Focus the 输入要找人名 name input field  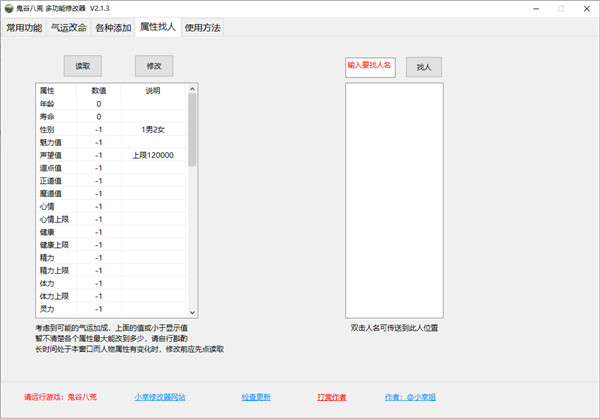pyautogui.click(x=369, y=67)
